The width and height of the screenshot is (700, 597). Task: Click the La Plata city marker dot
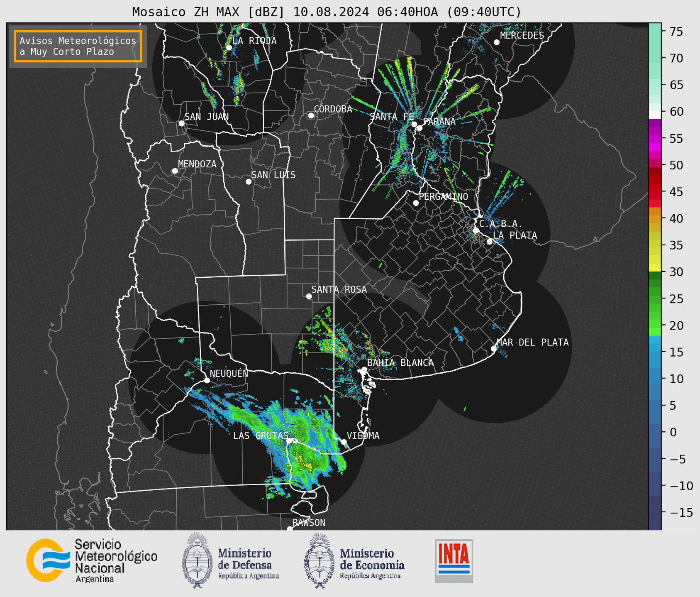click(490, 242)
